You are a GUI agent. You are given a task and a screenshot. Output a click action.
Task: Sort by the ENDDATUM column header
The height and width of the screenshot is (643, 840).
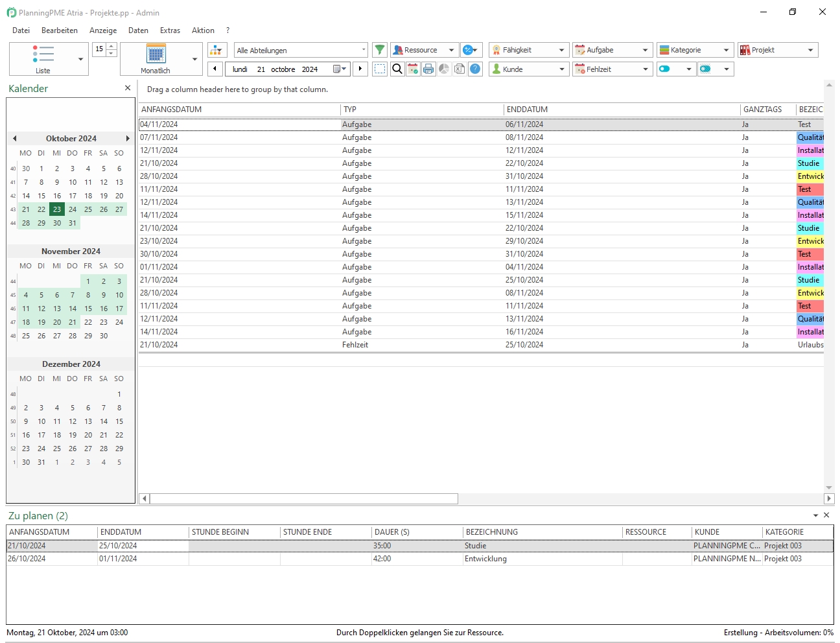coord(528,110)
